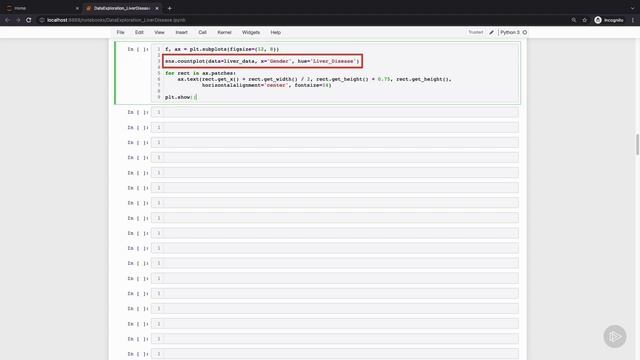Place cursor at plt.show() line
The image size is (640, 360).
[x=180, y=97]
